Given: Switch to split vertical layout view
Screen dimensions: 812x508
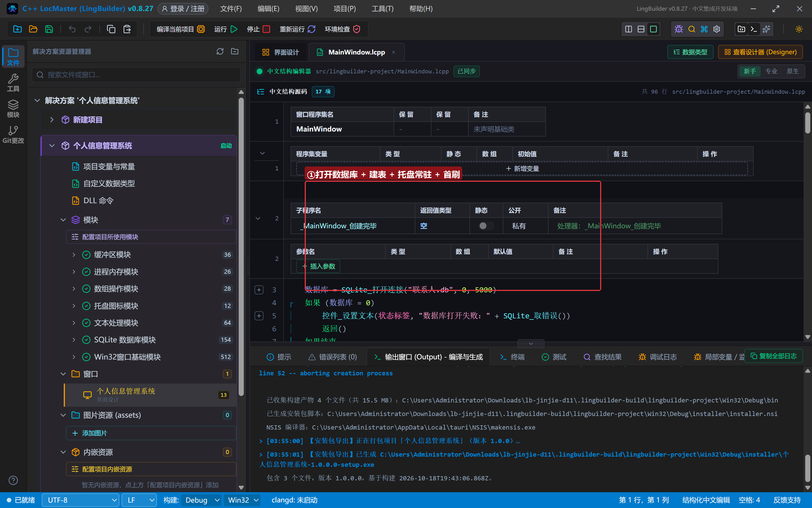Looking at the screenshot, I should pos(628,29).
